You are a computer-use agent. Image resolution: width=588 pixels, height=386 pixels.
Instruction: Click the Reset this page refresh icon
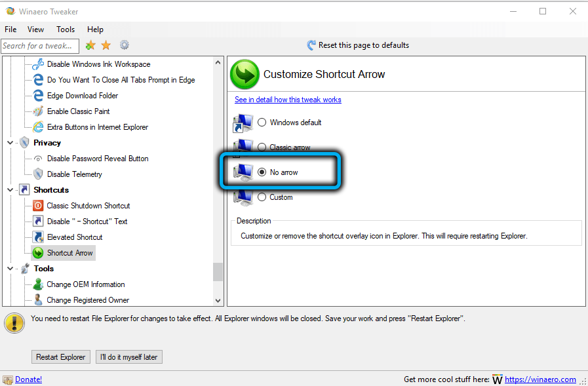point(311,45)
